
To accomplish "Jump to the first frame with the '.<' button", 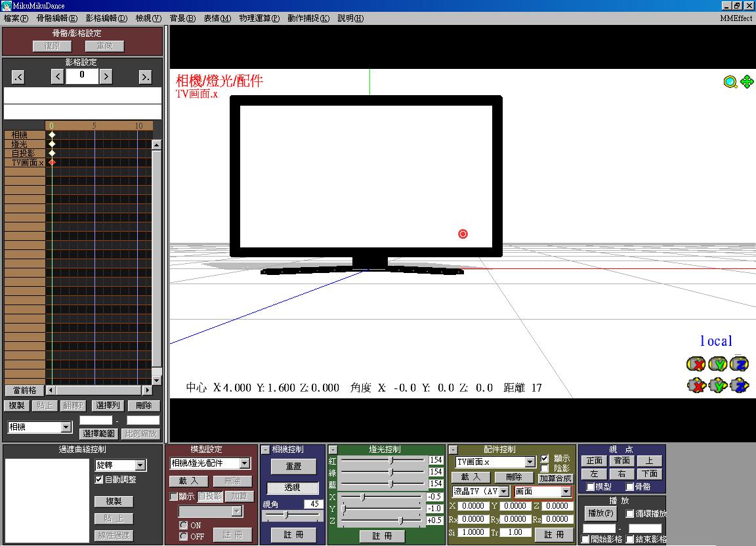I will [x=18, y=77].
